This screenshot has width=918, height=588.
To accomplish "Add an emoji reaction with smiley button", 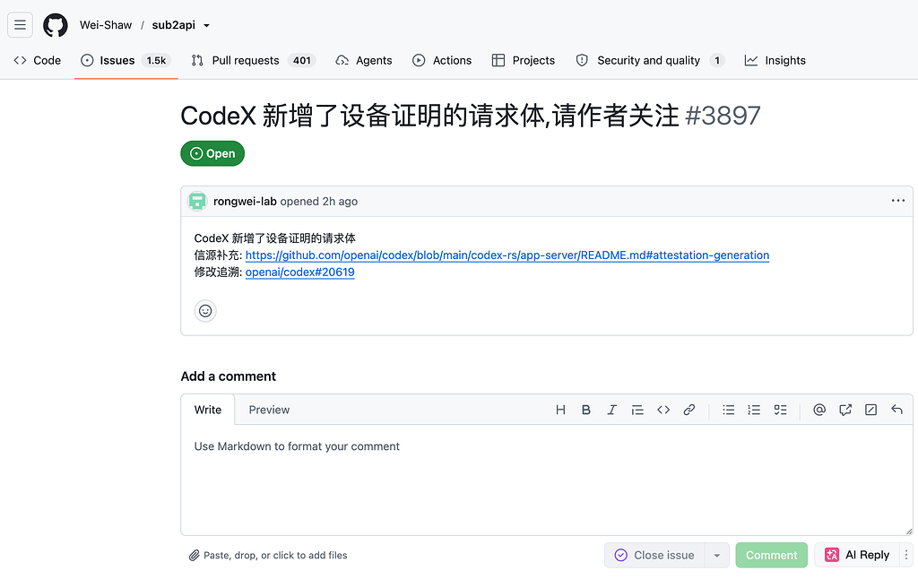I will (205, 311).
